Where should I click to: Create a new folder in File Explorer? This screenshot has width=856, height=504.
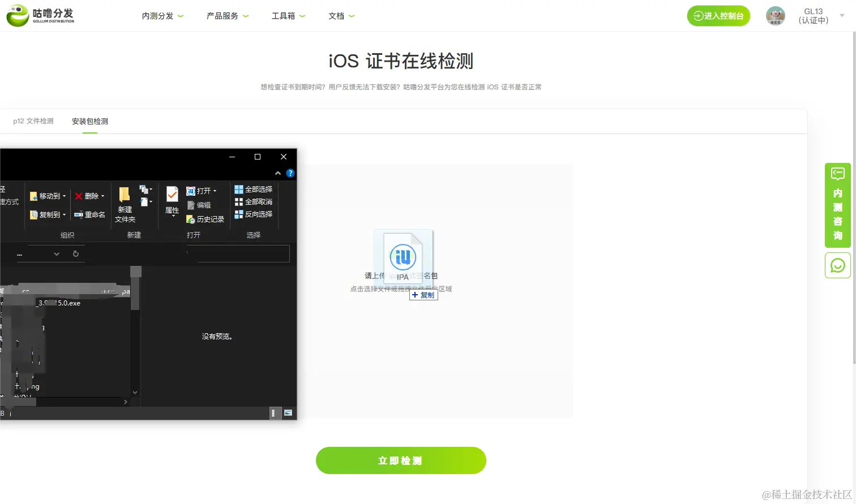(125, 205)
